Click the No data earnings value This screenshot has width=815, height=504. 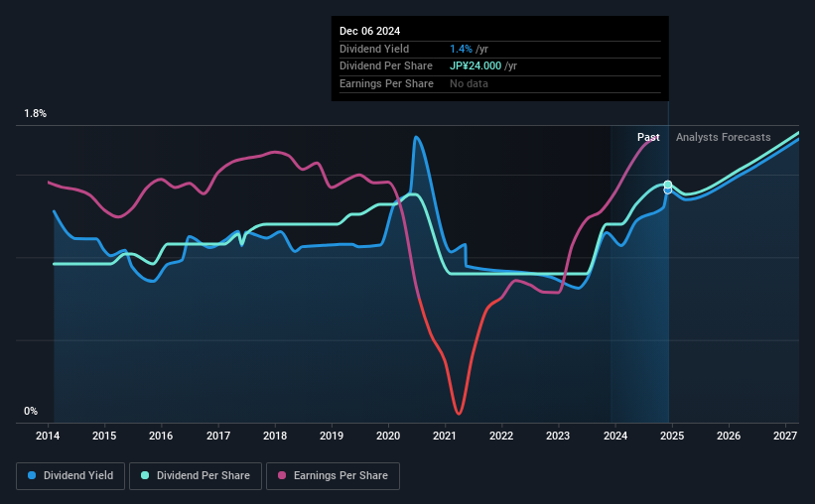(x=469, y=83)
